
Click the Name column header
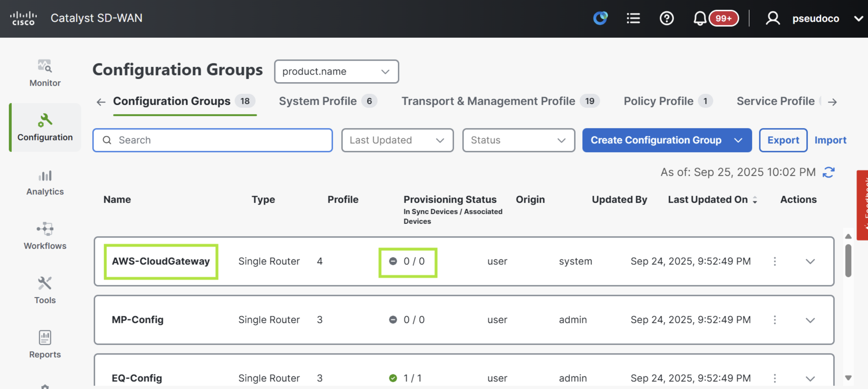coord(117,200)
